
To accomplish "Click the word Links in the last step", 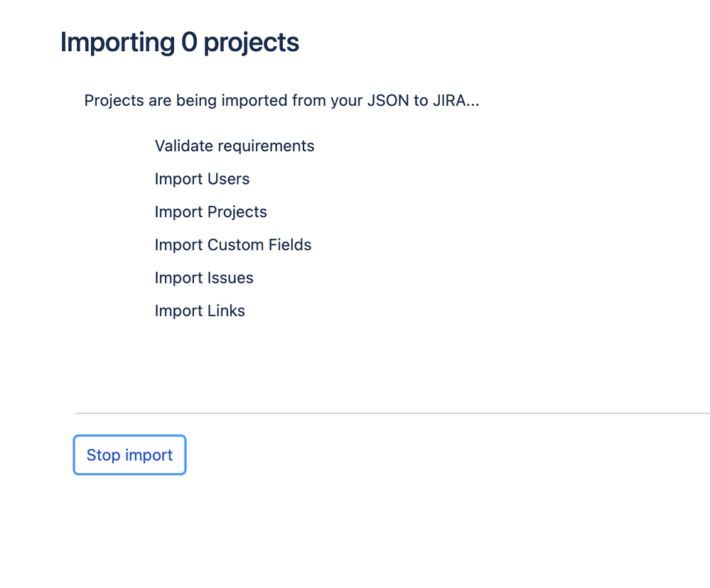I will (x=227, y=311).
